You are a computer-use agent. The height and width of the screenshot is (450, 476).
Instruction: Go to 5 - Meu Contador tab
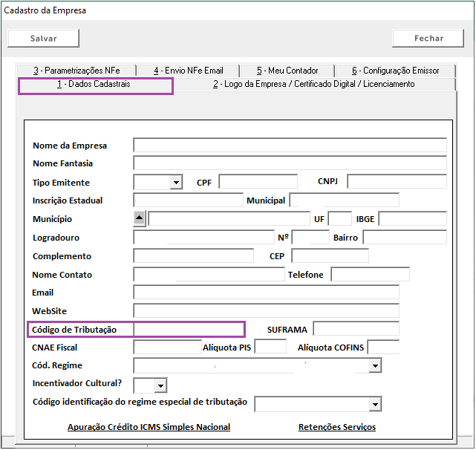click(287, 71)
